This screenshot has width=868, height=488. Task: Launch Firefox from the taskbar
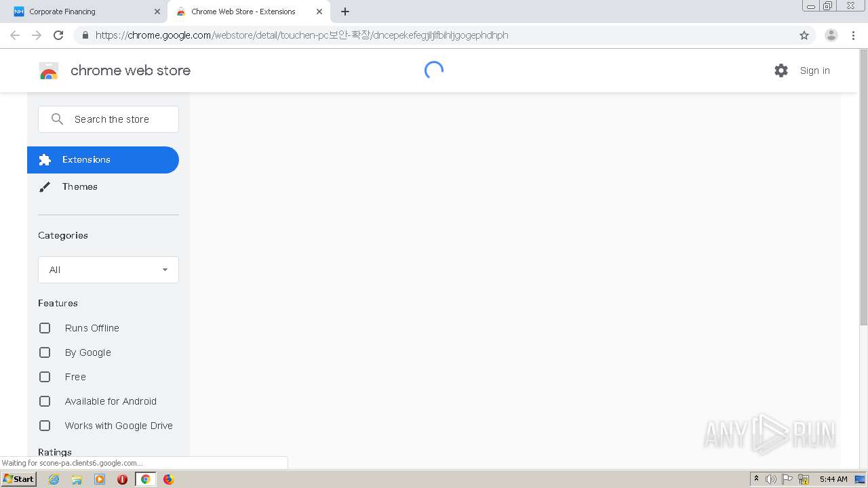click(x=168, y=479)
